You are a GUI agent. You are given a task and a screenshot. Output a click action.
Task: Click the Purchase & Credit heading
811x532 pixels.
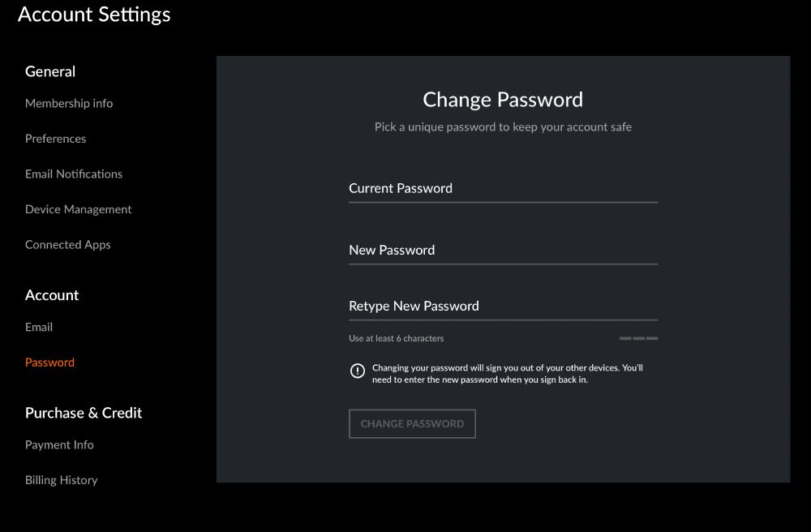[84, 413]
